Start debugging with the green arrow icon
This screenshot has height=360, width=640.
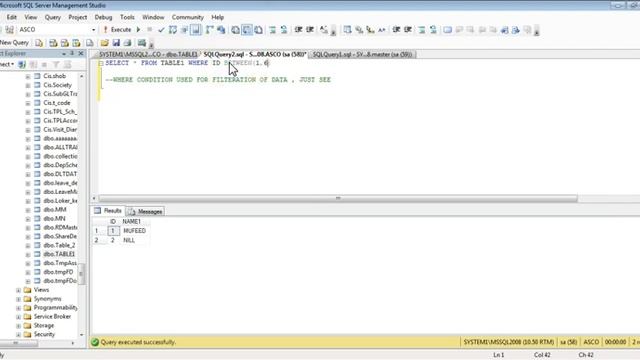[138, 29]
